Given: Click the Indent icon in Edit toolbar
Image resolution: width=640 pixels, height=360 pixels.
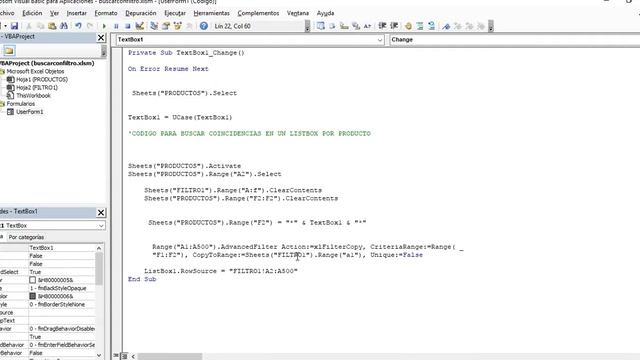Looking at the screenshot, I should [382, 26].
